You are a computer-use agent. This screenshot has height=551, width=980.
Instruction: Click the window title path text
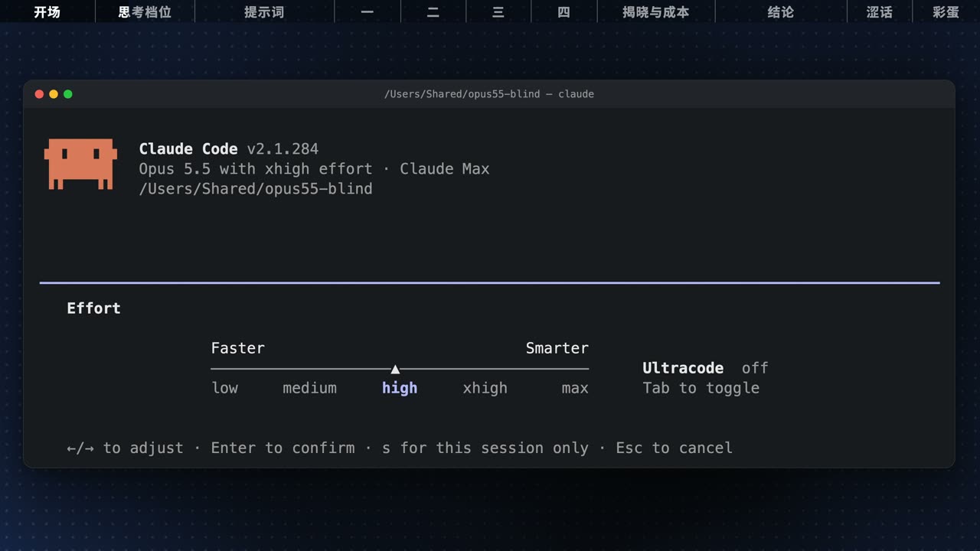click(x=489, y=94)
